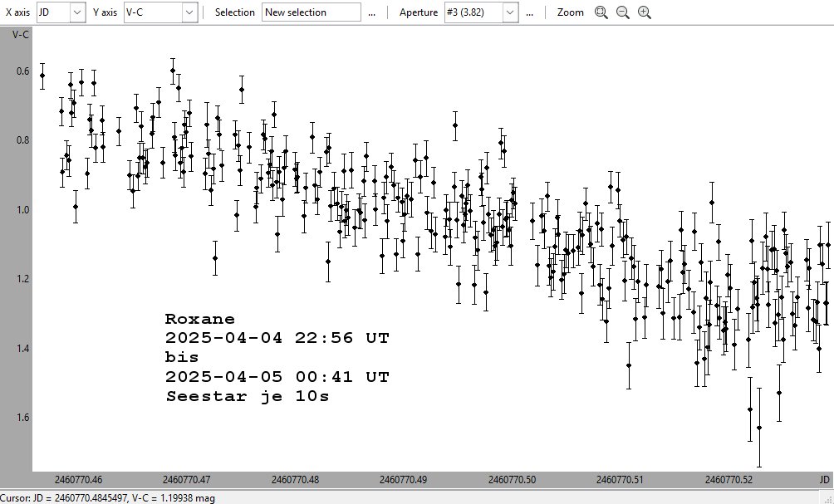
Task: Click the New selection field
Action: pos(312,12)
